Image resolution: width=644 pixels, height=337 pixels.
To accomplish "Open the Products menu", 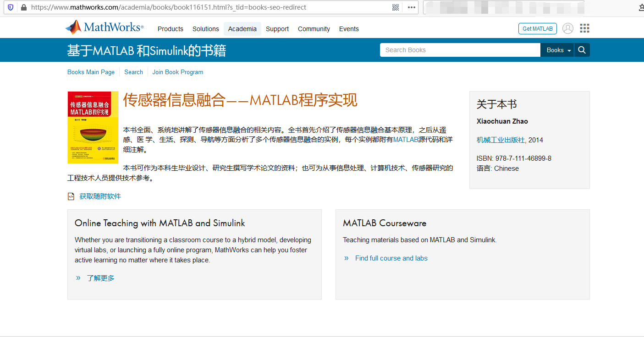I will pos(170,29).
